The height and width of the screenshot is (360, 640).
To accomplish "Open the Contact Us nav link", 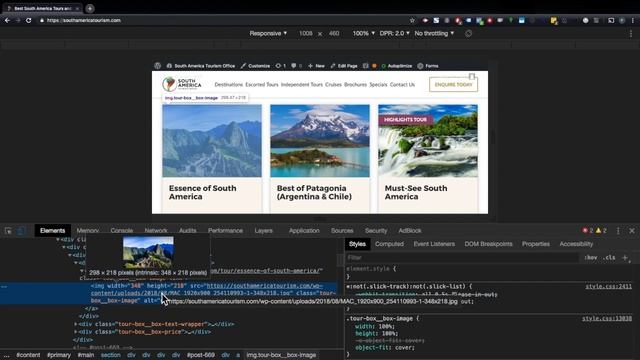I will 402,84.
